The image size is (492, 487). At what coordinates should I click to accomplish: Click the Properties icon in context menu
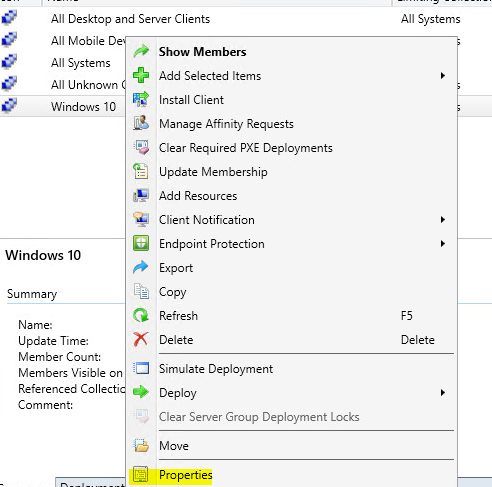click(141, 474)
